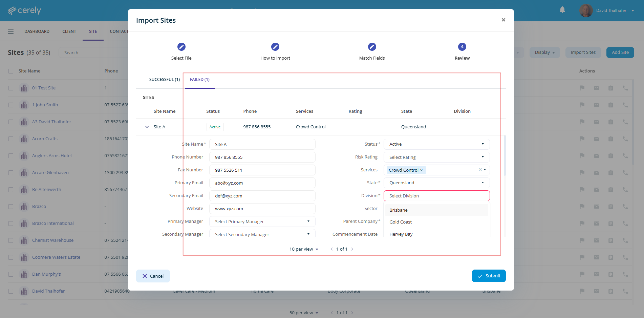Click the building icon beside Brazco
The image size is (644, 318).
pyautogui.click(x=24, y=207)
